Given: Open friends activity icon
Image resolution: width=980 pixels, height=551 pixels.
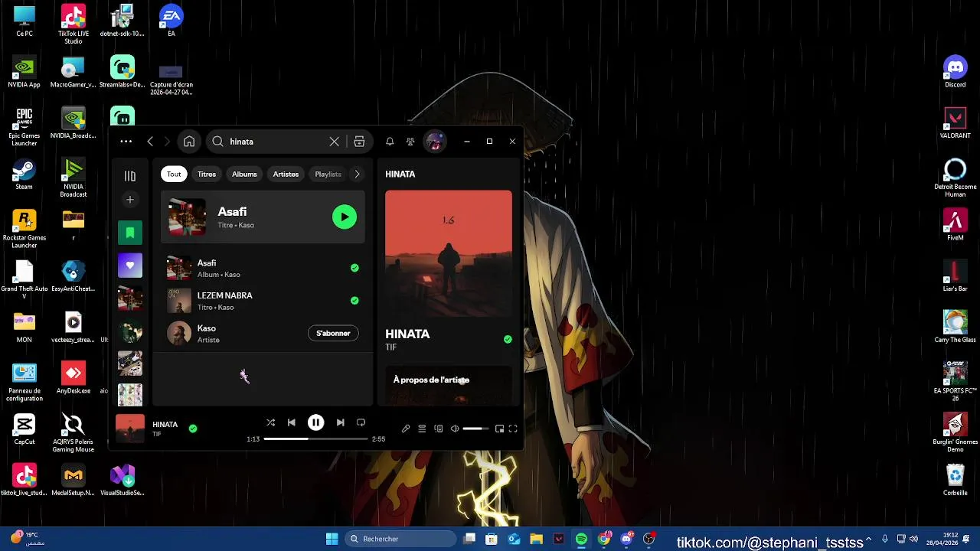Looking at the screenshot, I should point(410,142).
